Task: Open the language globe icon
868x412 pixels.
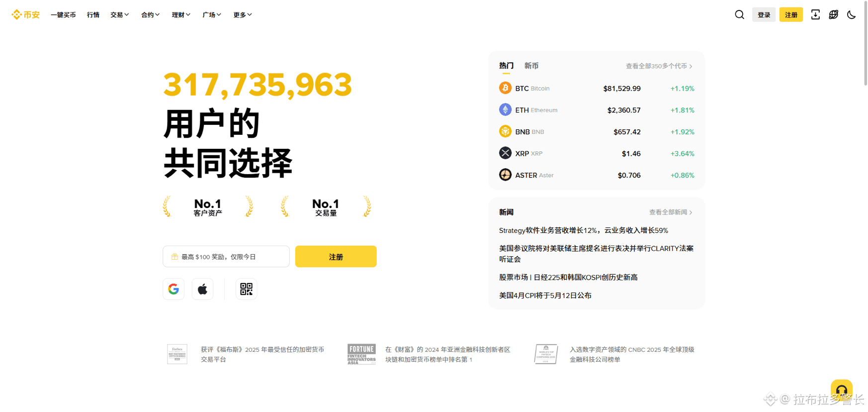Action: tap(834, 15)
